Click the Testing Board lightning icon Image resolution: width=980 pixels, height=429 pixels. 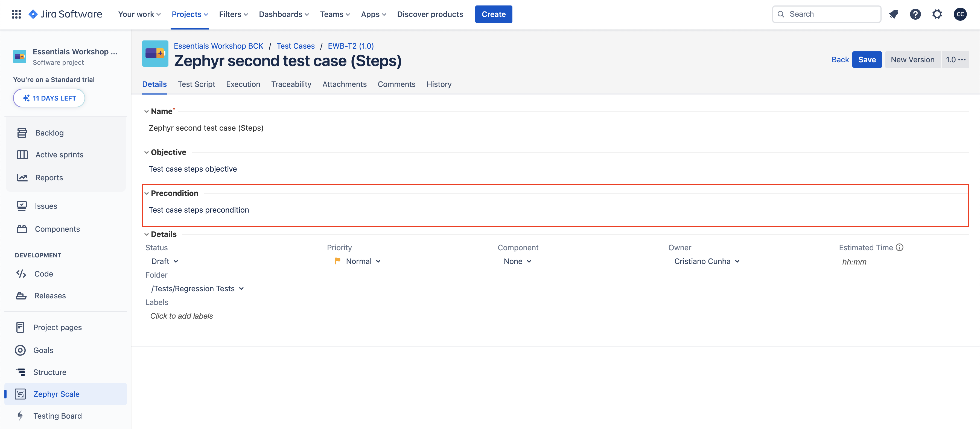pyautogui.click(x=20, y=416)
